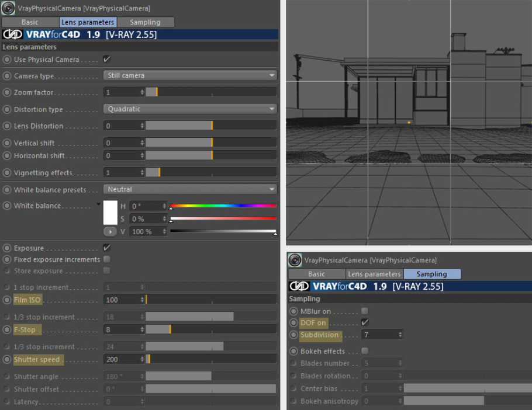Click the keyframe circle next to Zoom factor
The image size is (532, 410).
pyautogui.click(x=7, y=92)
